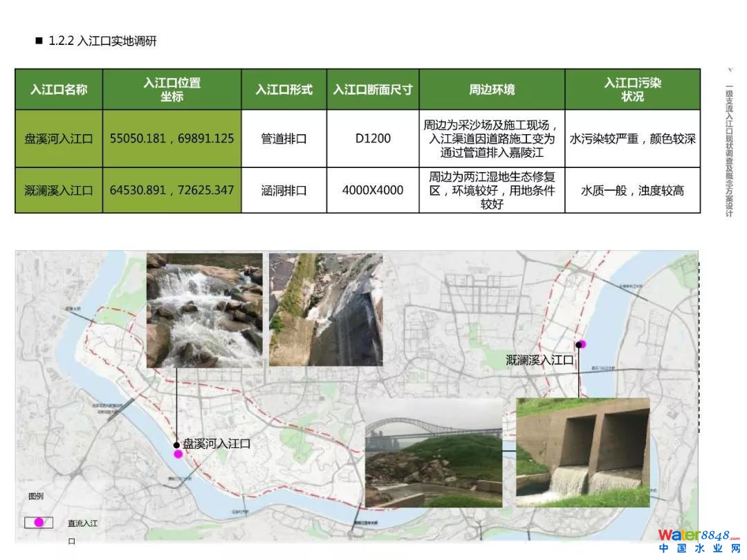Click the 溉澜溪入江口 row name cell
747x560 pixels.
(59, 189)
